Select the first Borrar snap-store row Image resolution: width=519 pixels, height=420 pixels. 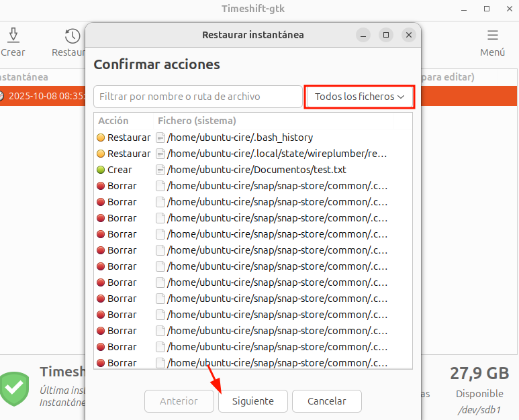269,186
